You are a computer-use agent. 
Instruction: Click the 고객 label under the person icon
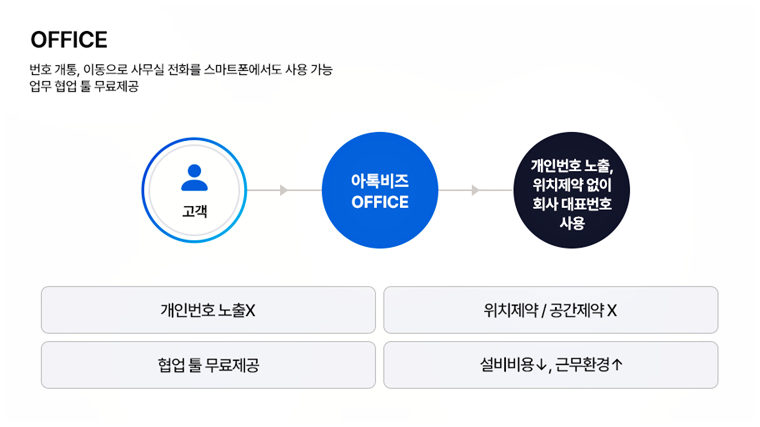[194, 211]
